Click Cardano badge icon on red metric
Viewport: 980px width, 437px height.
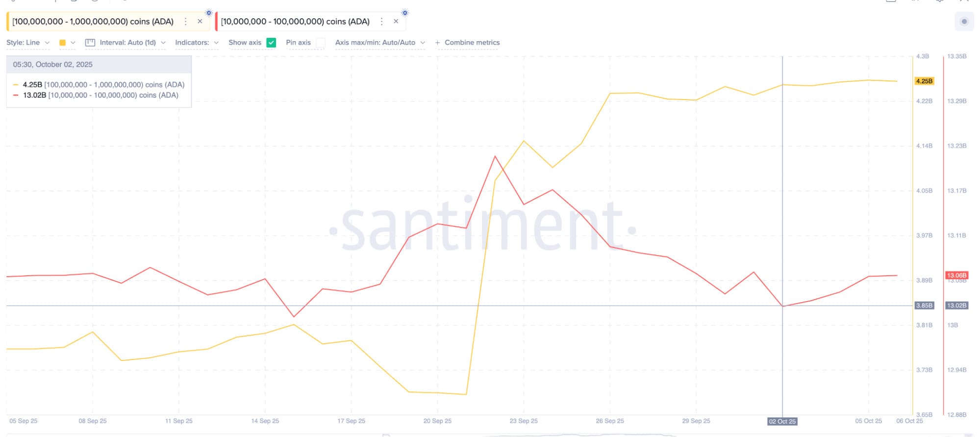coord(405,13)
